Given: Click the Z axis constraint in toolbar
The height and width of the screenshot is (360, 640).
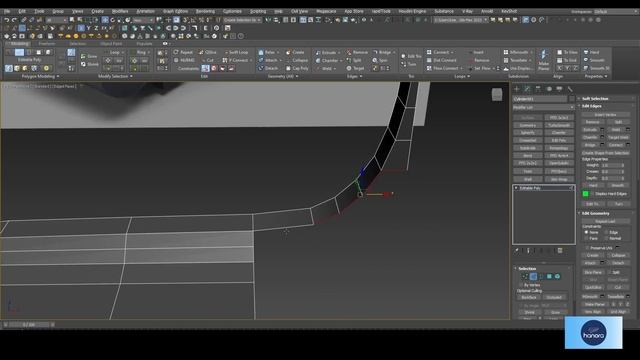Looking at the screenshot, I should (96, 28).
